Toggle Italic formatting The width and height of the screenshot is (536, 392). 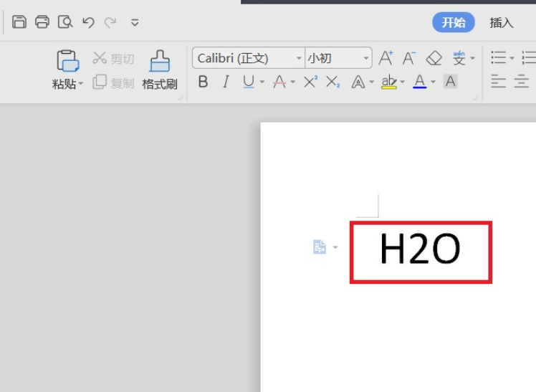coord(226,82)
